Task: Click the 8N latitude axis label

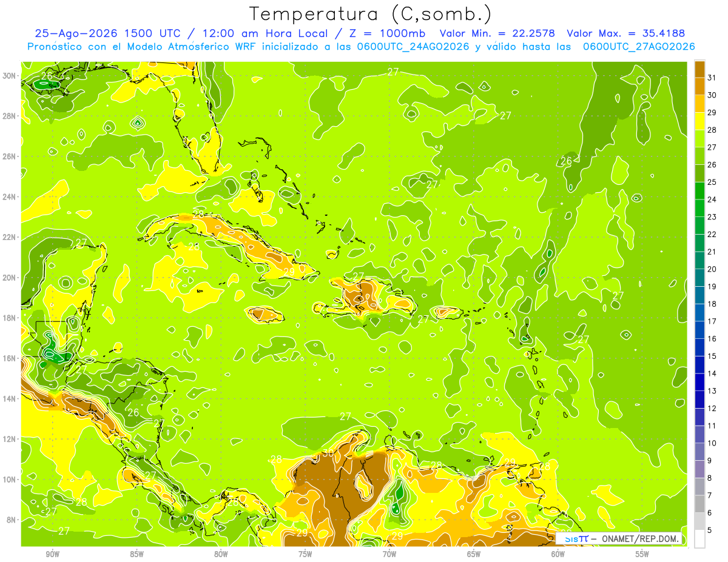Action: (12, 520)
